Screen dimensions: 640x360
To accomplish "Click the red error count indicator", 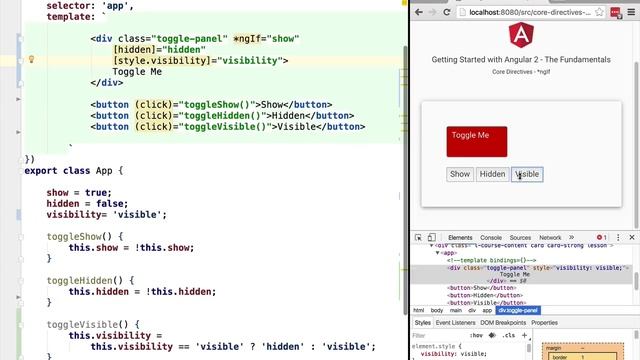I will tap(602, 238).
